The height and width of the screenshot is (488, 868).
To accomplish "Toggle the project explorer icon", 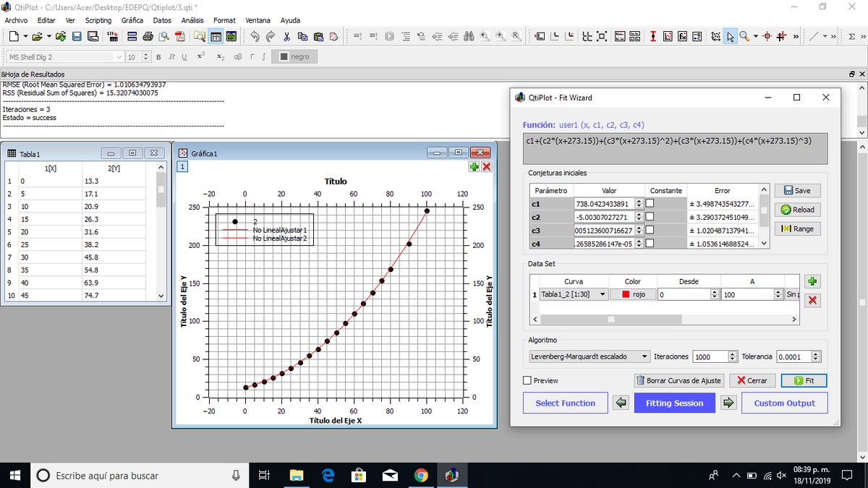I will [199, 36].
